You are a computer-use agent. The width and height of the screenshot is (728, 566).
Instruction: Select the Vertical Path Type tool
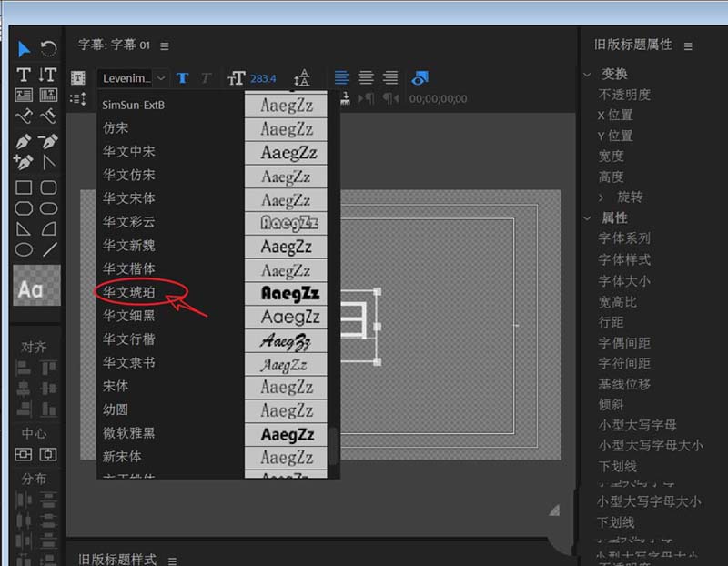coord(48,116)
